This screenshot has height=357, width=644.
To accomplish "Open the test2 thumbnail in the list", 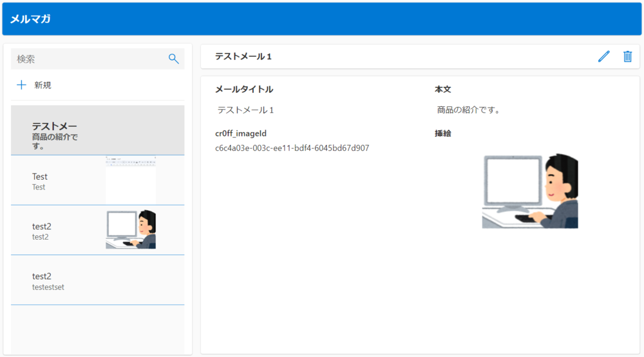I will pos(131,229).
